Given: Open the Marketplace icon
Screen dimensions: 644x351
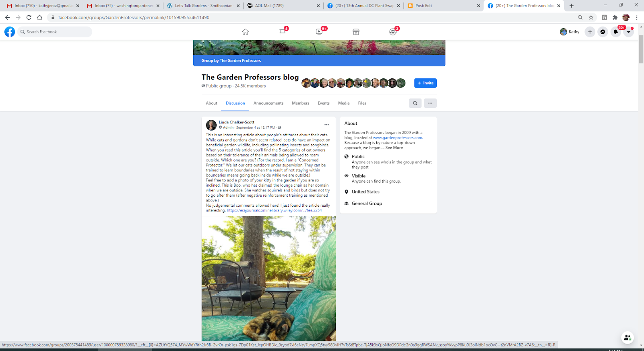Looking at the screenshot, I should tap(356, 32).
